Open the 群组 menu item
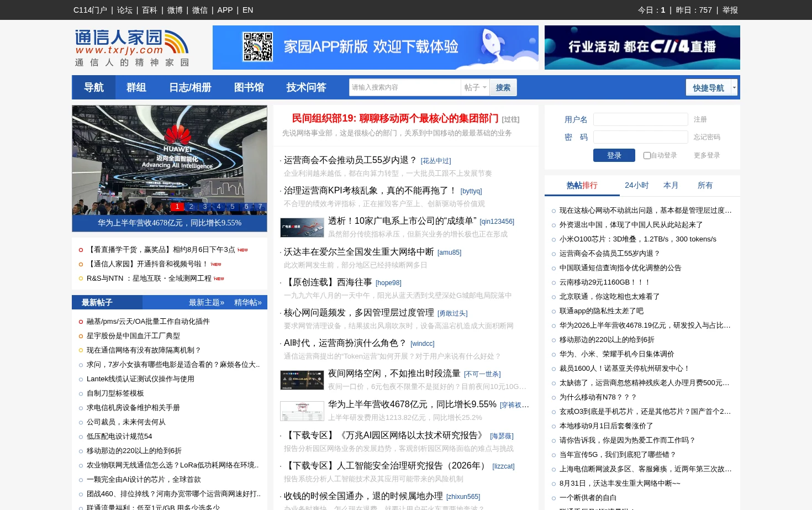 [136, 87]
